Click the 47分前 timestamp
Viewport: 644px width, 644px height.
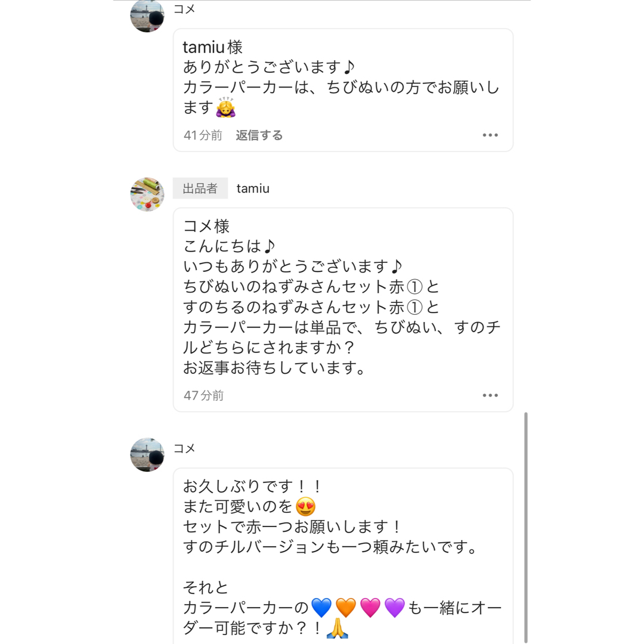click(204, 395)
